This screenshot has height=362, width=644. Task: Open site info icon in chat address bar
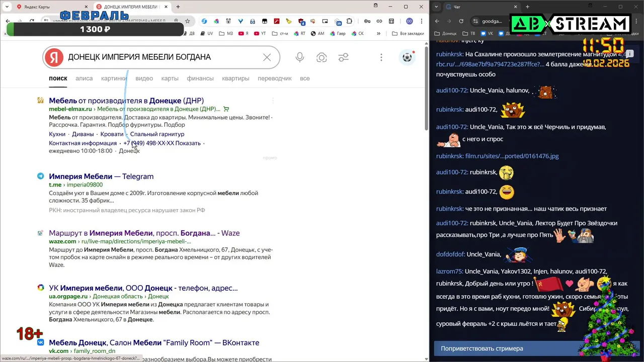coord(475,21)
